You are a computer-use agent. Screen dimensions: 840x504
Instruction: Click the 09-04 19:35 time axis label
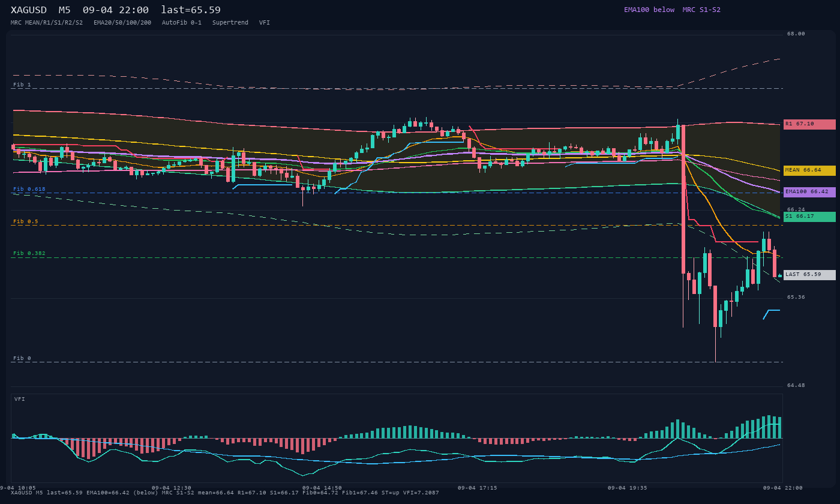click(x=628, y=488)
